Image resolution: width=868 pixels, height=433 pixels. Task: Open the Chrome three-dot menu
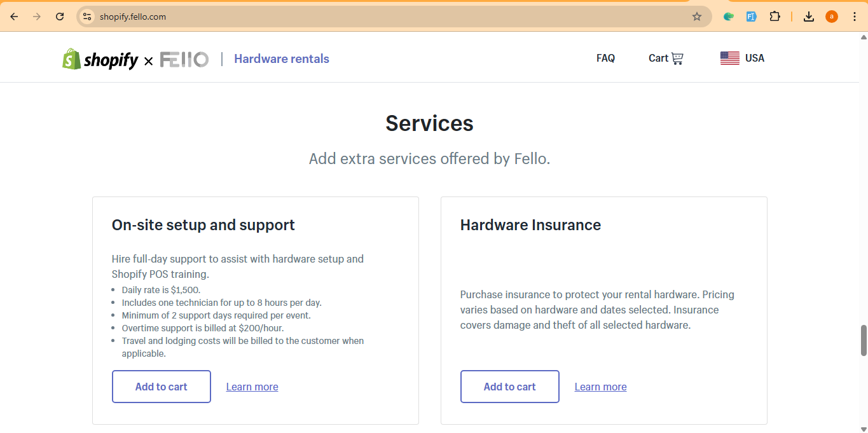pos(854,17)
